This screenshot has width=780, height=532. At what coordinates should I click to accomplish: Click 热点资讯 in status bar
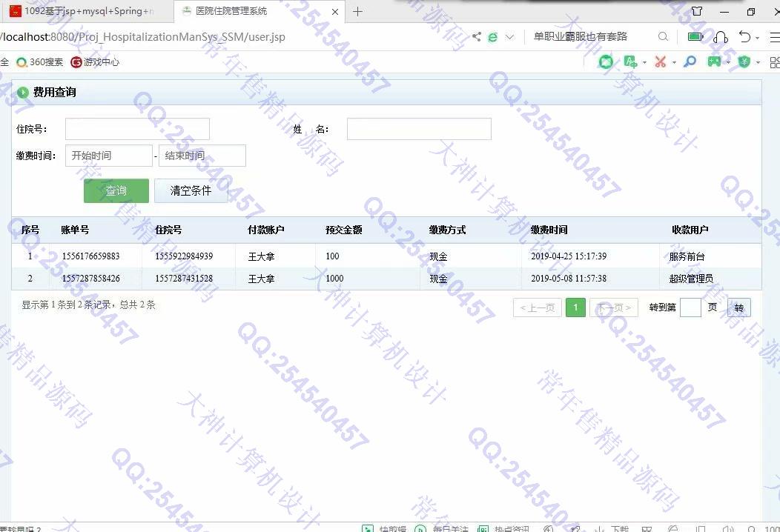pos(503,529)
